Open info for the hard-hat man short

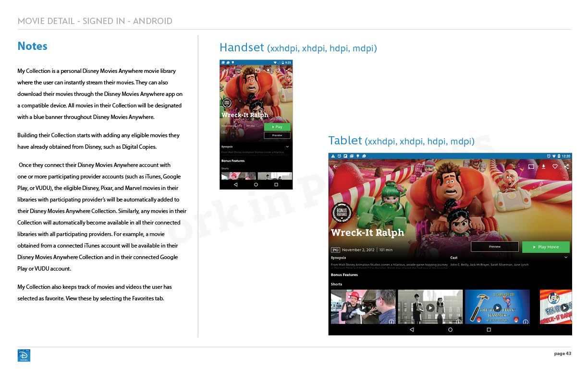[x=392, y=321]
